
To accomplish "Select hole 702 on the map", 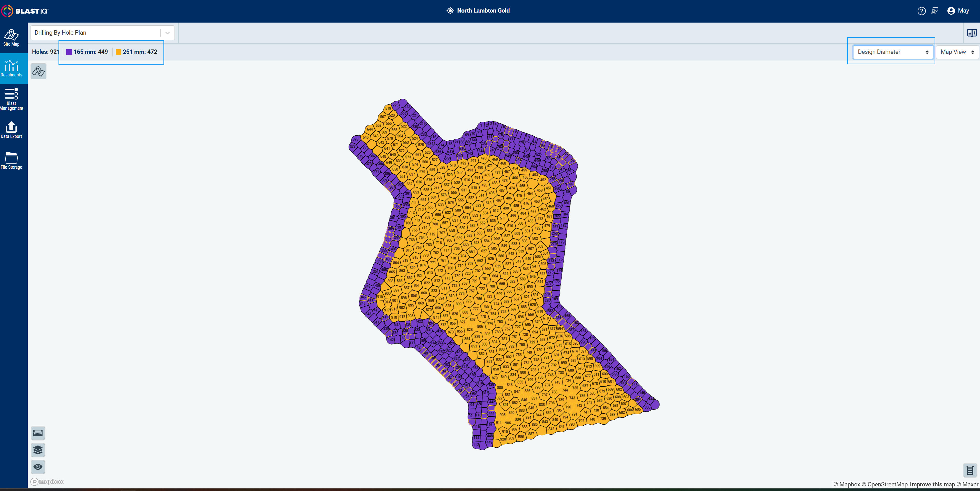I will tap(478, 270).
